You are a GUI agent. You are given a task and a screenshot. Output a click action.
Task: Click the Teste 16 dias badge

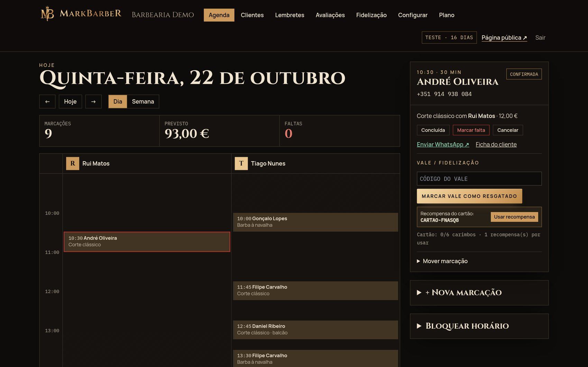coord(449,37)
